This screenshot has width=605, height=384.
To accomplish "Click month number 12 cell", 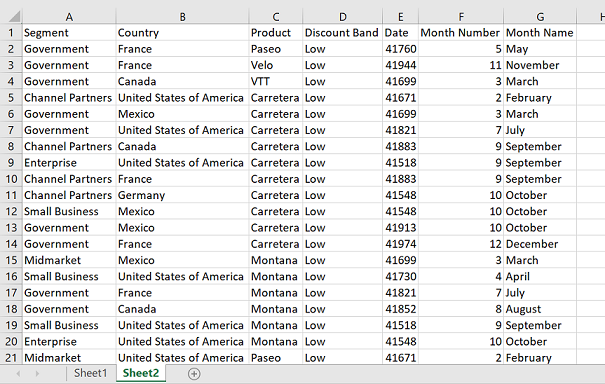I will coord(461,244).
